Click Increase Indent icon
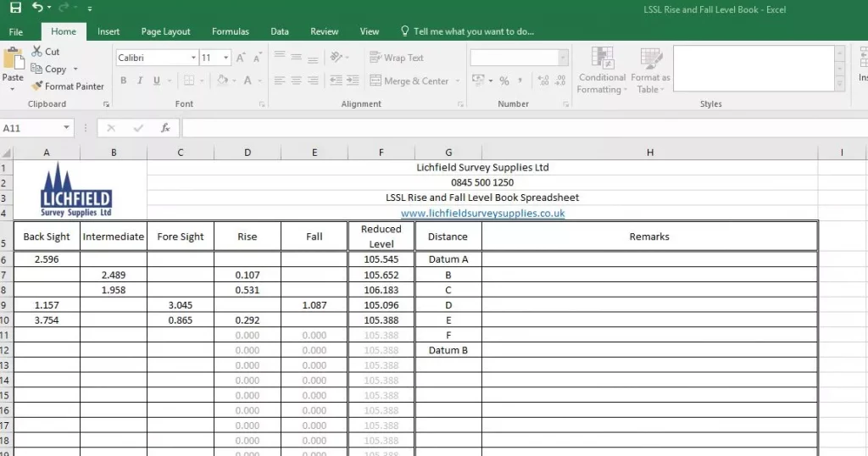Viewport: 868px width, 456px height. click(353, 81)
